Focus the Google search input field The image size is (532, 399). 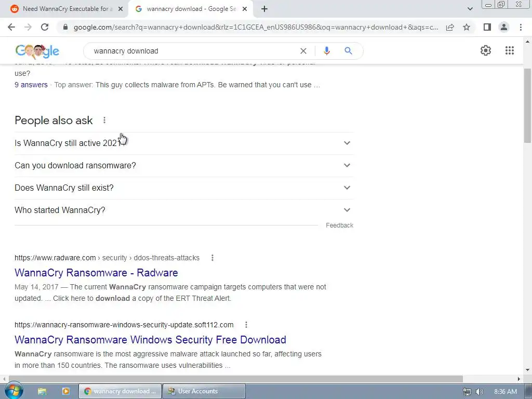coord(193,51)
